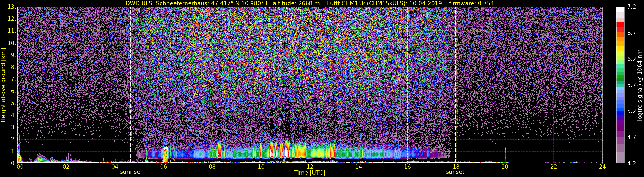644x177 pixels.
Task: Click time axis tick '12'
Action: pos(310,167)
